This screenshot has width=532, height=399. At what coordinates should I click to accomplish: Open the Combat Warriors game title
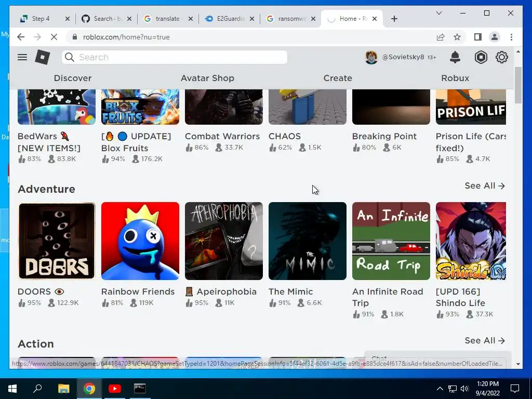[x=222, y=137]
